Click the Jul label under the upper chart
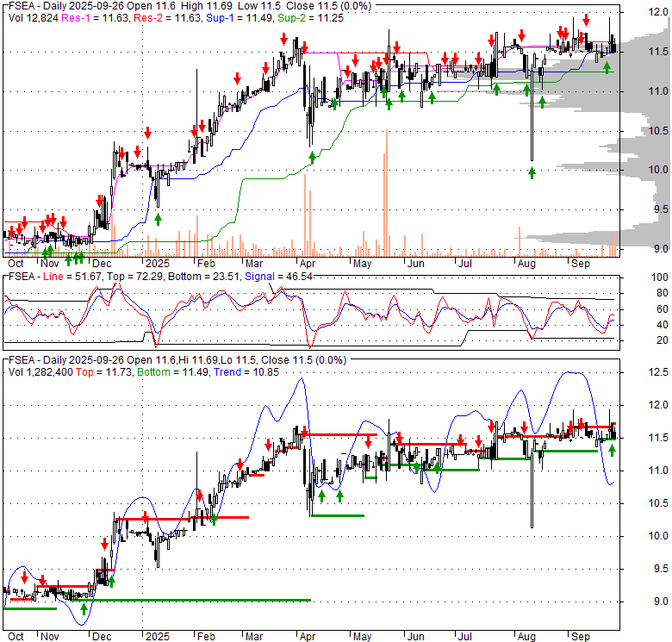The image size is (672, 642). (464, 264)
